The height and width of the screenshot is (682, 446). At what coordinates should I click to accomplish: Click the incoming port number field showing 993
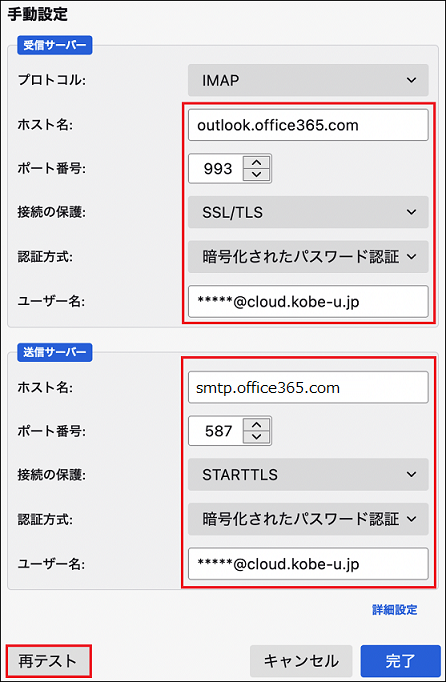click(216, 168)
